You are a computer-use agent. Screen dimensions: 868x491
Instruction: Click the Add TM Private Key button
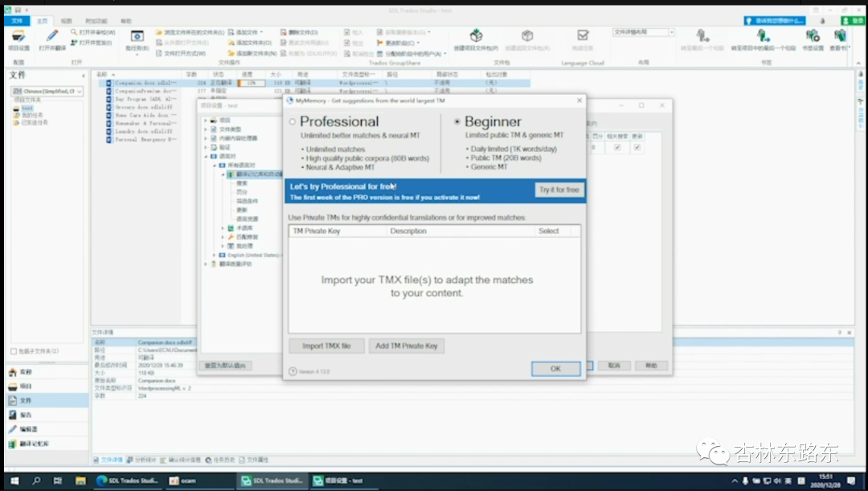[x=407, y=346]
